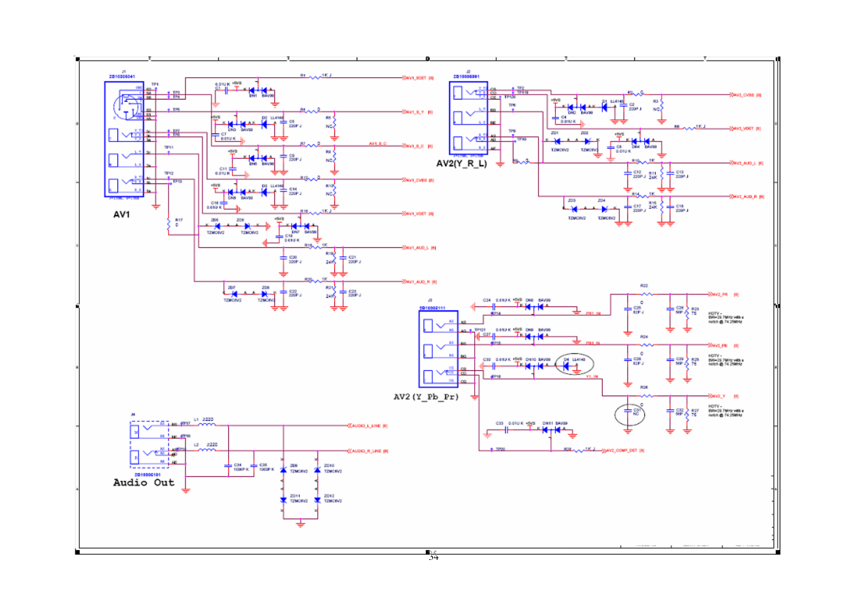Select the AV1_SDET net label
Image resolution: width=868 pixels, height=613 pixels.
point(416,78)
